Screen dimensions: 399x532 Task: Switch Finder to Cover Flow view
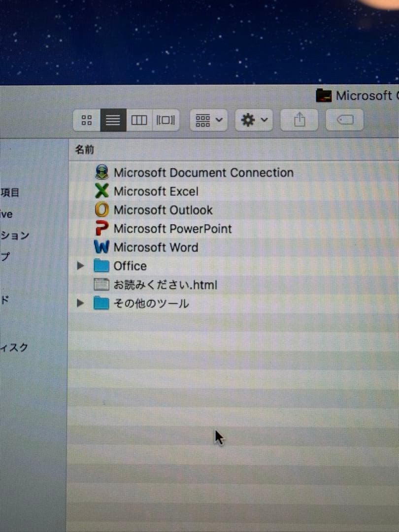166,120
